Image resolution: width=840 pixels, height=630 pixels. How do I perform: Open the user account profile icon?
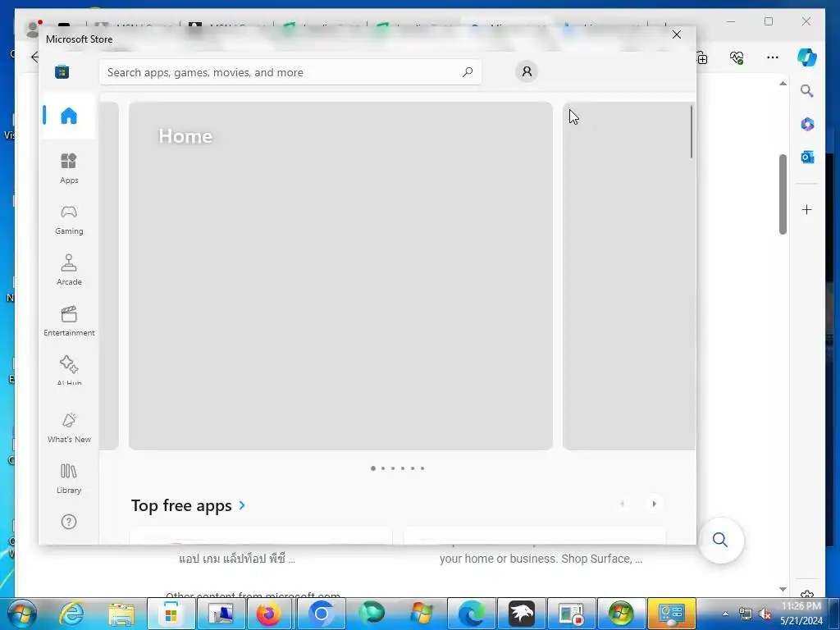pyautogui.click(x=527, y=71)
